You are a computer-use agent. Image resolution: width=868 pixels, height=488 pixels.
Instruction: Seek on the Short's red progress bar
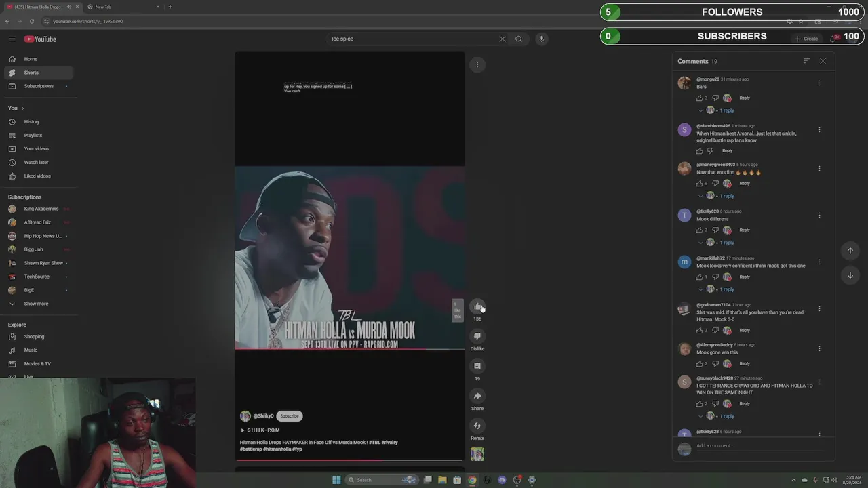point(350,460)
